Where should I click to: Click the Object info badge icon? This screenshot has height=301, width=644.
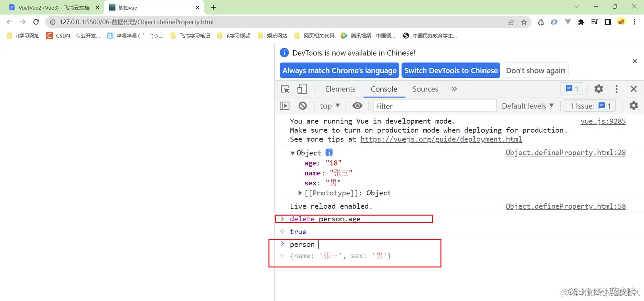click(329, 153)
